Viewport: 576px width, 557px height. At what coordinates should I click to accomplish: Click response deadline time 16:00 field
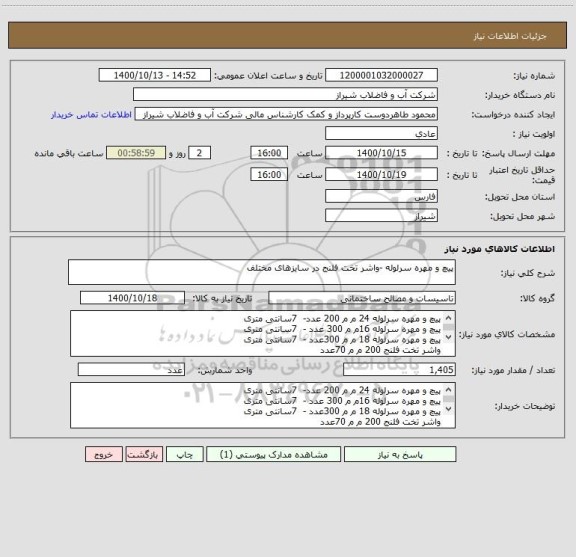269,153
